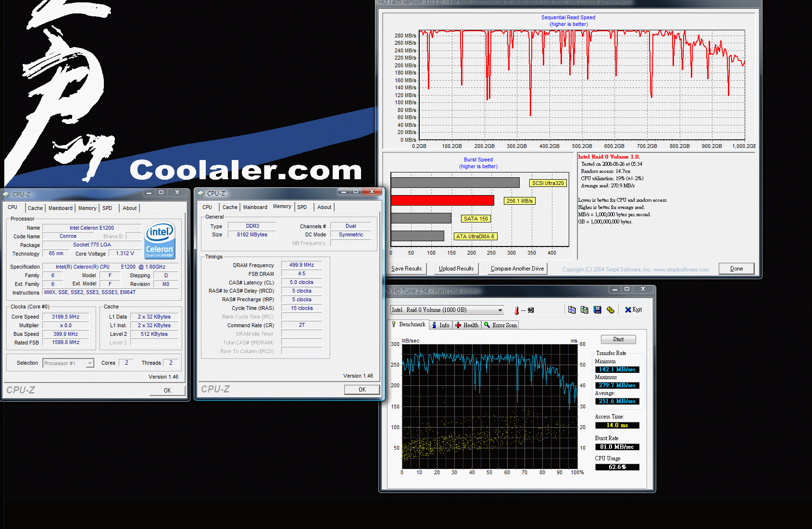
Task: Click DRAM Frequency 499.9 MHz field
Action: coord(301,265)
